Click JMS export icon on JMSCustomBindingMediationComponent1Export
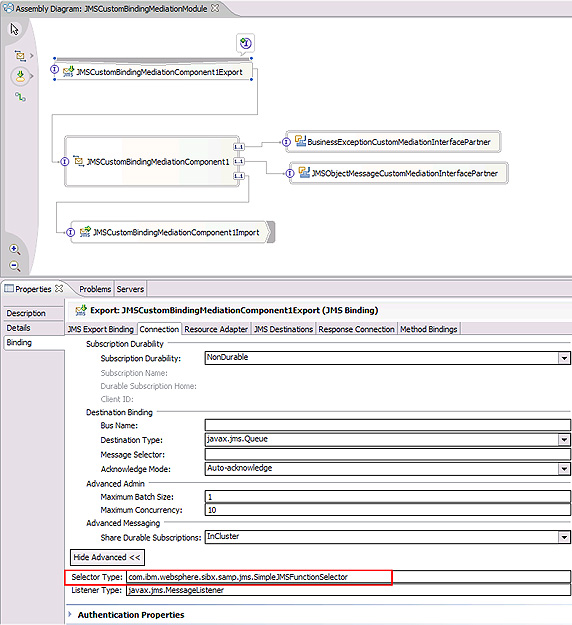The width and height of the screenshot is (572, 625). [x=69, y=72]
